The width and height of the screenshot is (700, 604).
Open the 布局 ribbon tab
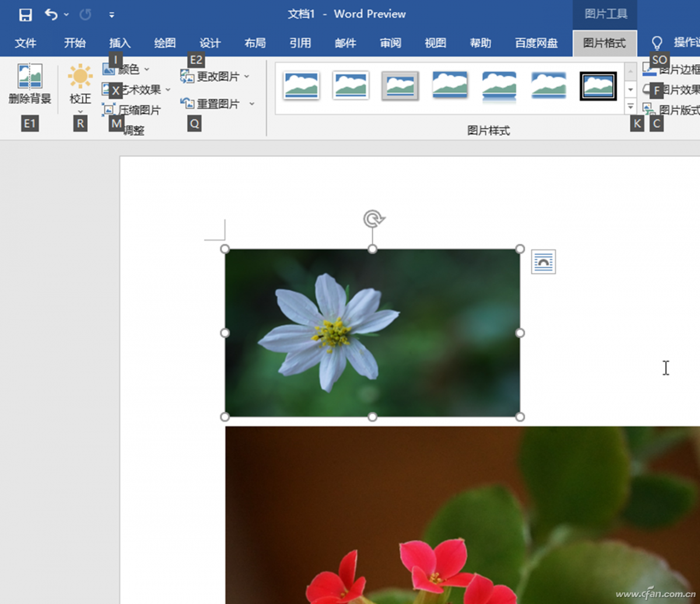tap(255, 43)
